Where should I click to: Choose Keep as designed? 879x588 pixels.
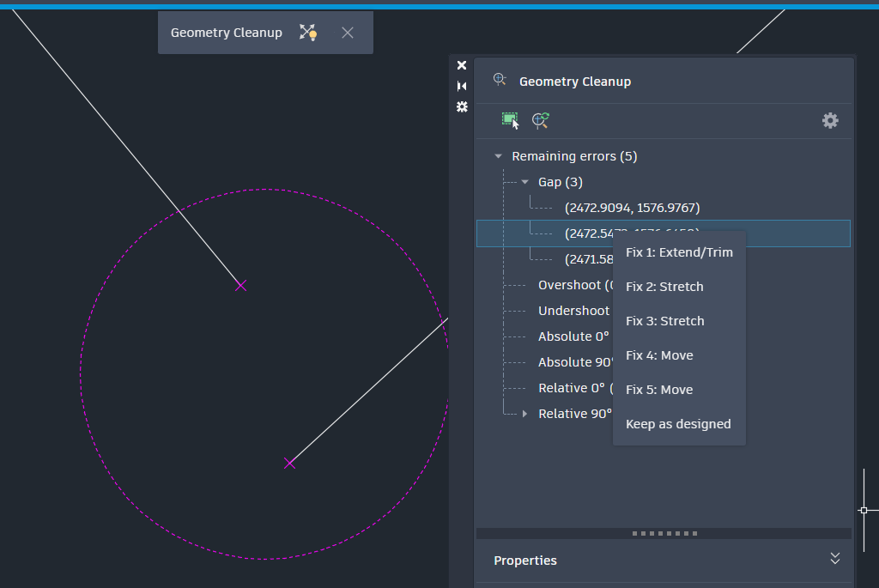(x=680, y=424)
